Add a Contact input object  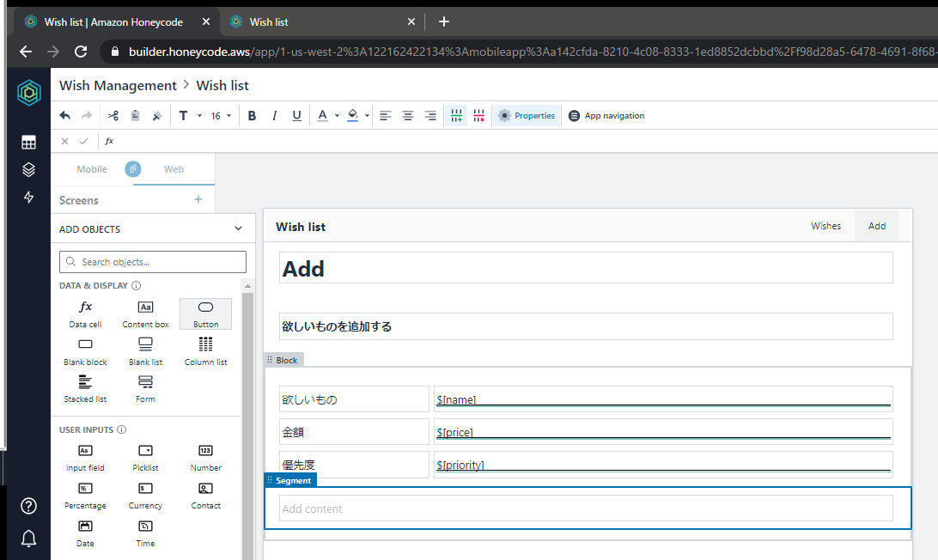(x=206, y=496)
